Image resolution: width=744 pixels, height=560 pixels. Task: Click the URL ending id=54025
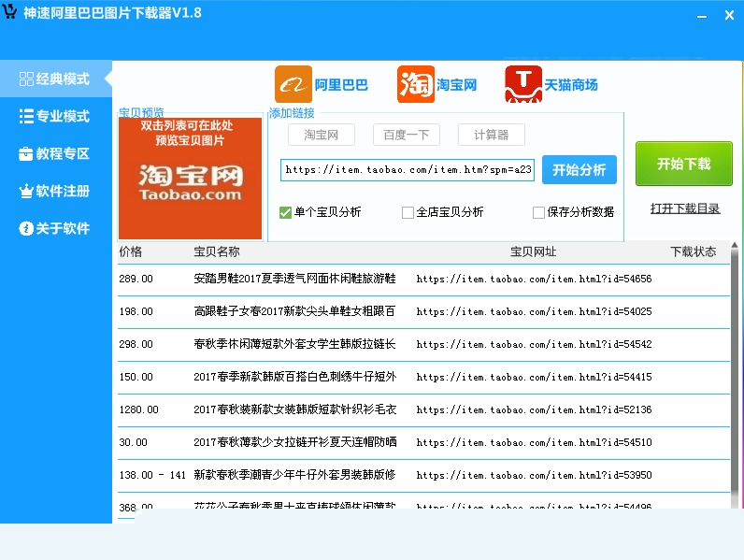pyautogui.click(x=535, y=312)
